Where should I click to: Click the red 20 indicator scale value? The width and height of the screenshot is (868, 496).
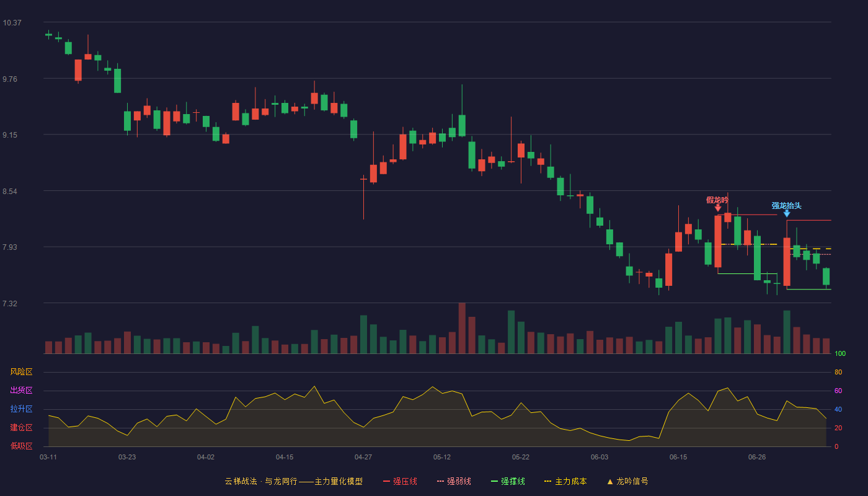pyautogui.click(x=838, y=428)
